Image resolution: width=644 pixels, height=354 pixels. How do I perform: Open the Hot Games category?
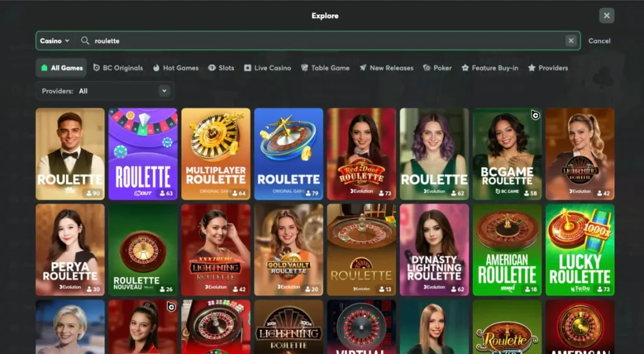(175, 68)
